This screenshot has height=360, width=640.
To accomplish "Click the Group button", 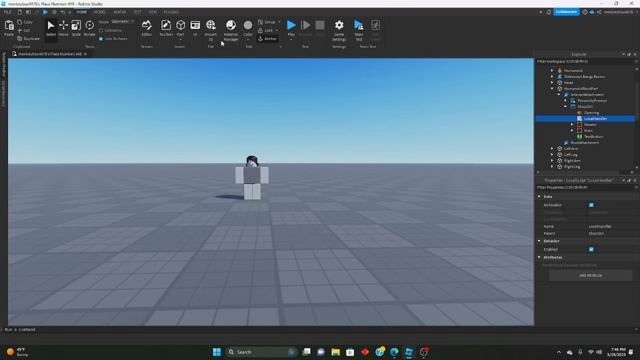I will (x=267, y=22).
